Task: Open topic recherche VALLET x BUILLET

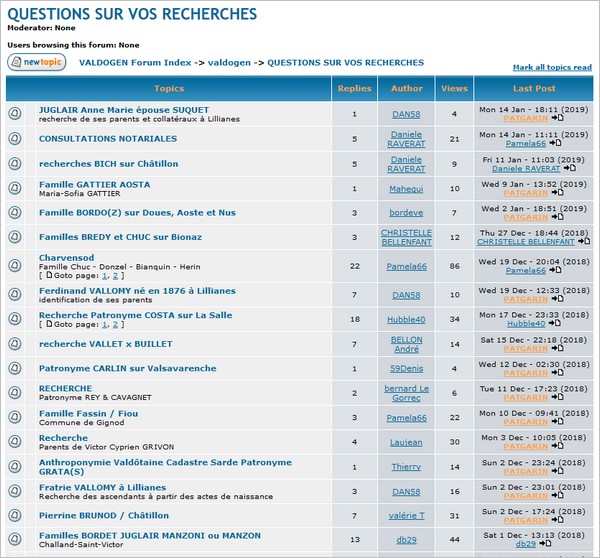Action: click(106, 344)
